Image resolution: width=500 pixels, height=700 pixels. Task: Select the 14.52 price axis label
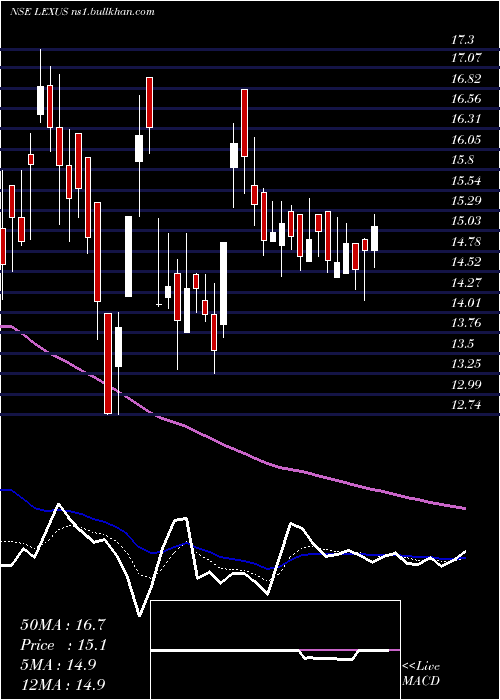pos(467,262)
